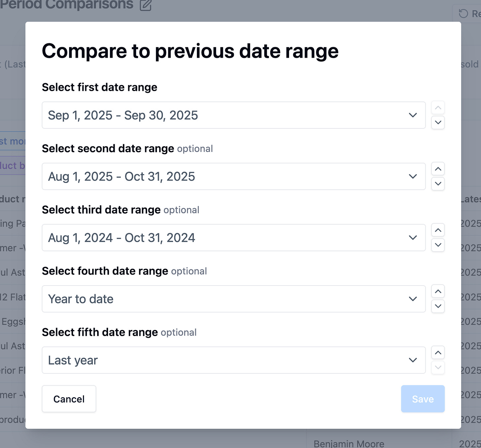The height and width of the screenshot is (448, 481).
Task: Click the disabled down arrow for fifth range
Action: [x=438, y=367]
